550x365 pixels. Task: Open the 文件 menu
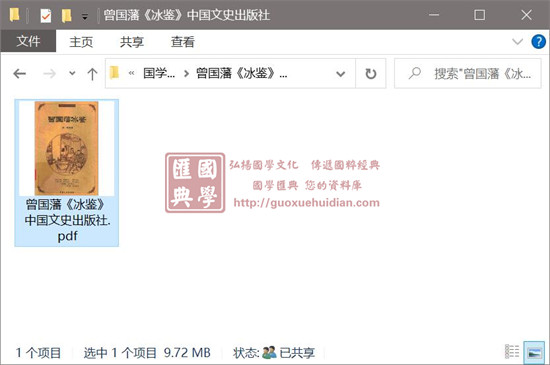pyautogui.click(x=28, y=41)
